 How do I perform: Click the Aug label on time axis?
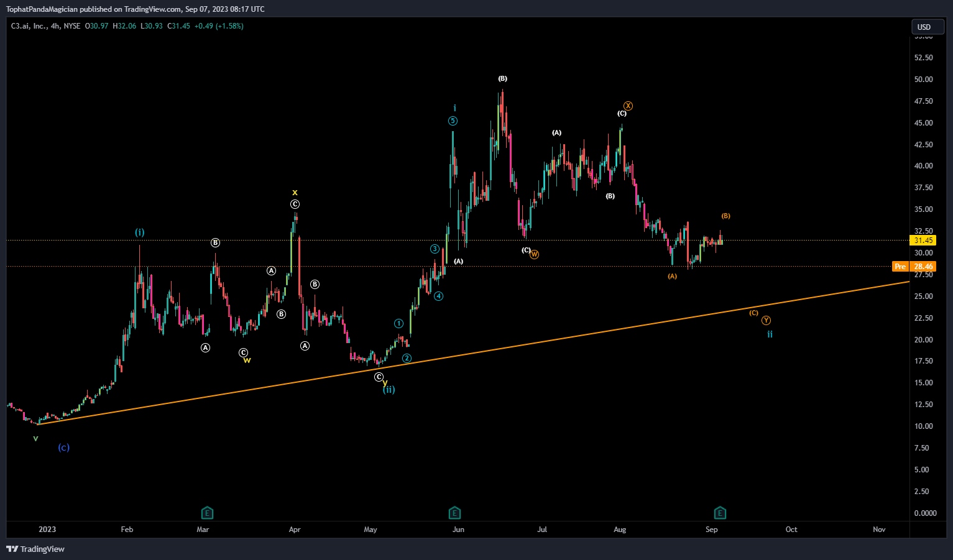pos(620,530)
